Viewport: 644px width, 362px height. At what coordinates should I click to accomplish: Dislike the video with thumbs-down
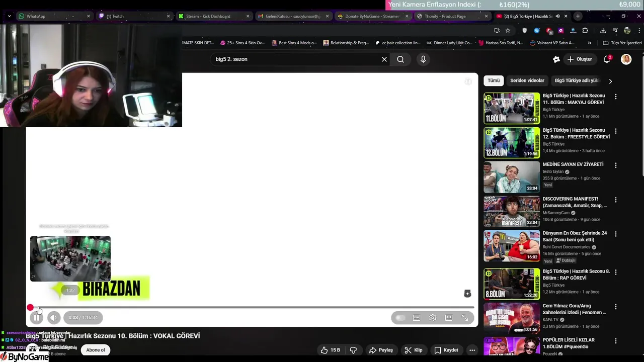point(353,350)
